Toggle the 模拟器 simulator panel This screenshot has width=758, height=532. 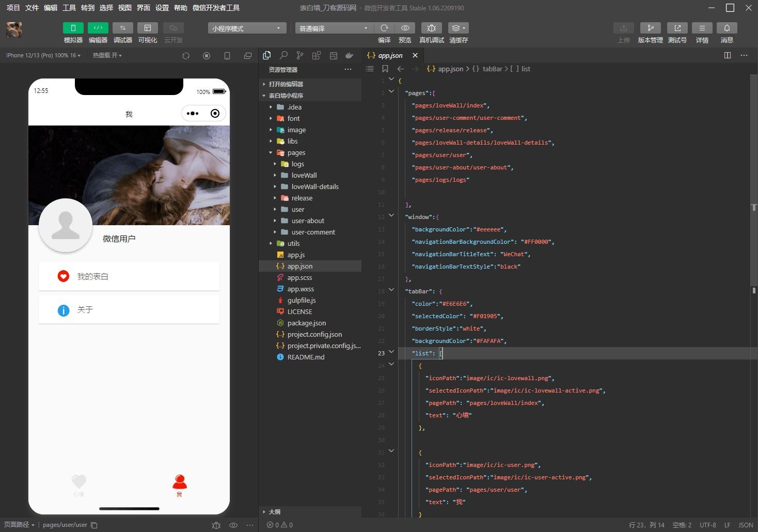(73, 28)
